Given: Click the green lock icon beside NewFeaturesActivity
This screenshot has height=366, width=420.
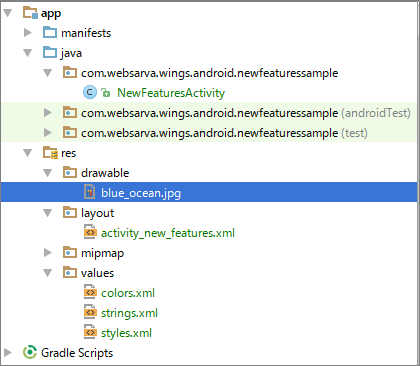Looking at the screenshot, I should pyautogui.click(x=106, y=93).
